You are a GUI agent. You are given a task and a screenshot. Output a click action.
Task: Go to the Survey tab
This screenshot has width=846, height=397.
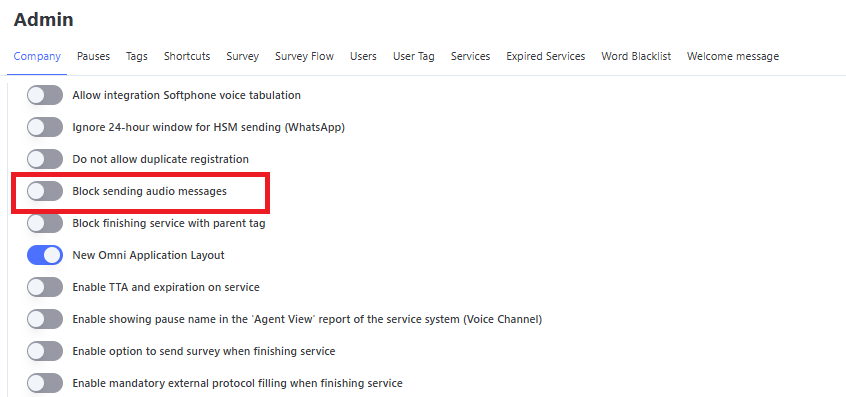pyautogui.click(x=243, y=56)
